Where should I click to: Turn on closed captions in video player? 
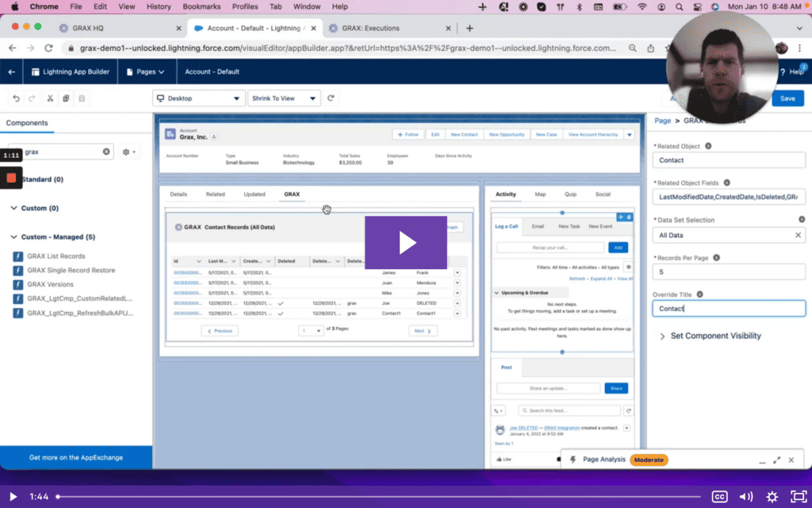tap(720, 496)
